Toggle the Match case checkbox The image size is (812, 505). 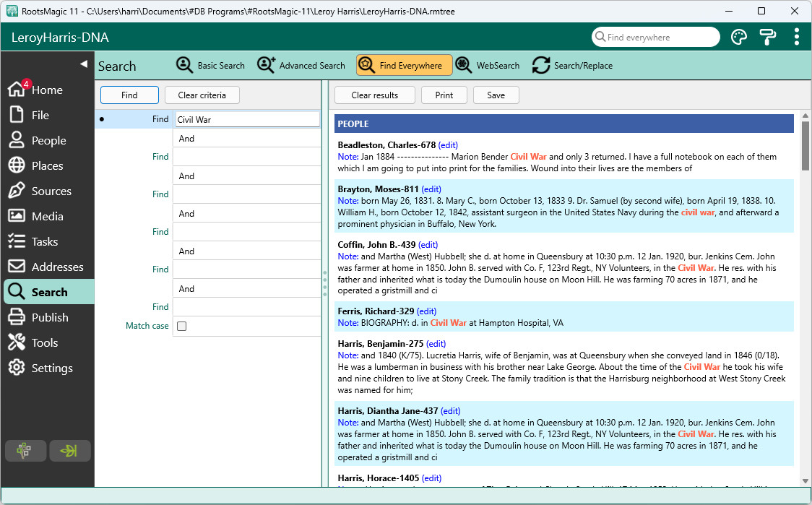(182, 326)
